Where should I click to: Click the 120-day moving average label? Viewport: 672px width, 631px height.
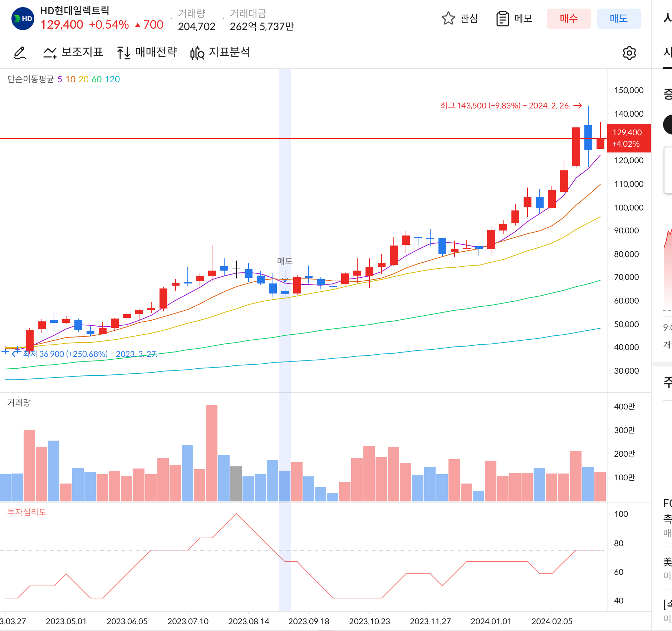(x=112, y=79)
